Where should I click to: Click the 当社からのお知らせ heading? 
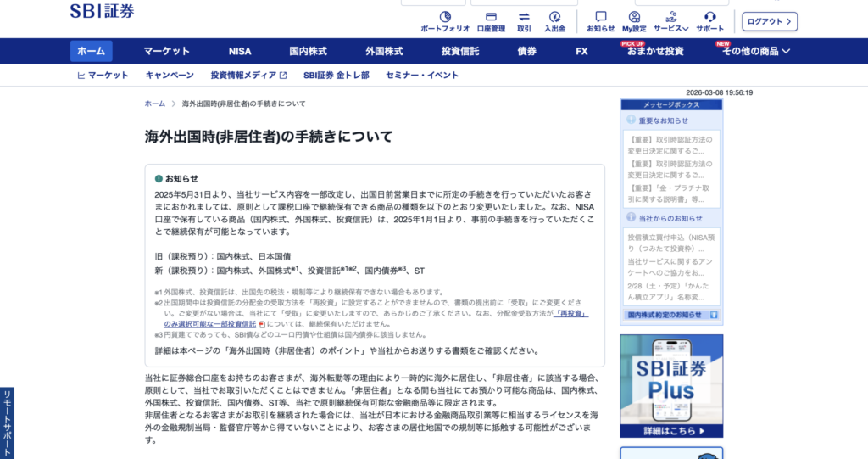point(670,218)
